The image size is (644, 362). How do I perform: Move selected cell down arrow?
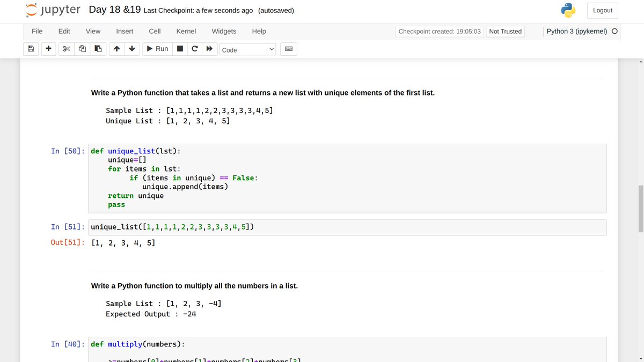coord(131,49)
